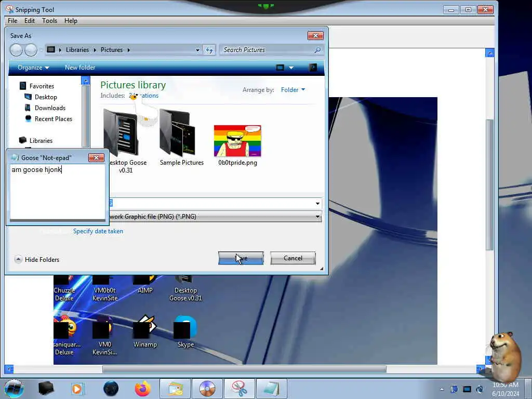Click the Action Center flag in tray
Viewport: 532px width, 399px height.
454,389
